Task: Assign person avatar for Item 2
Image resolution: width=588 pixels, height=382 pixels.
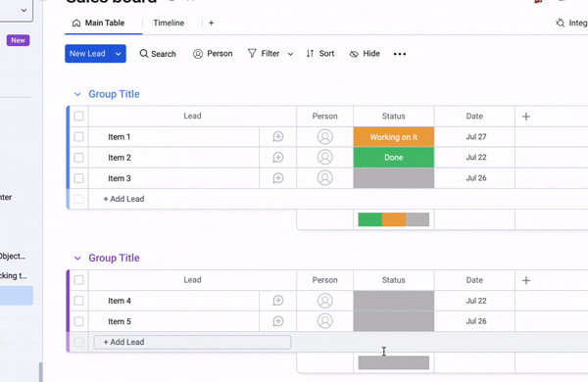Action: pyautogui.click(x=325, y=157)
